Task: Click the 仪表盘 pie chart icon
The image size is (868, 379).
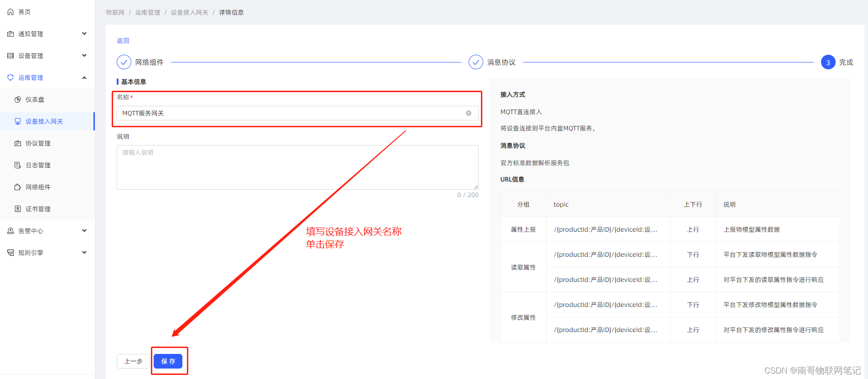Action: (x=18, y=99)
